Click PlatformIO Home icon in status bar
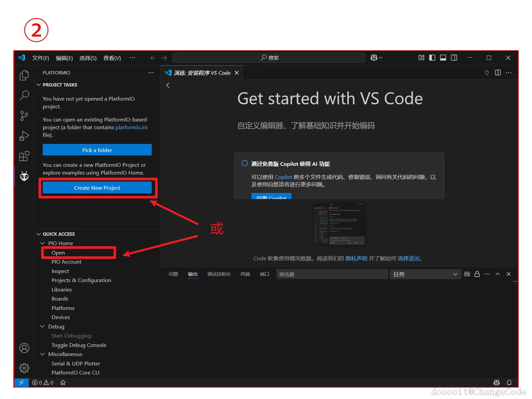 pos(63,383)
